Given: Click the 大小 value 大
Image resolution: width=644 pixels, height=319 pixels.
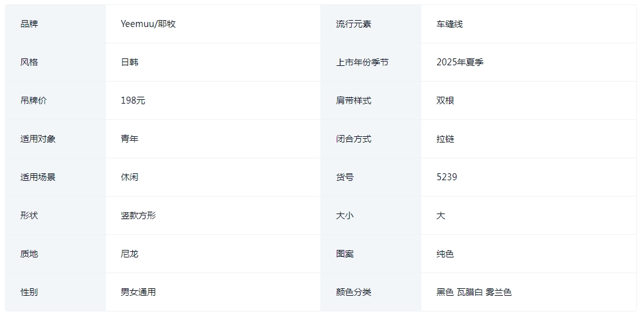Looking at the screenshot, I should pos(441,215).
